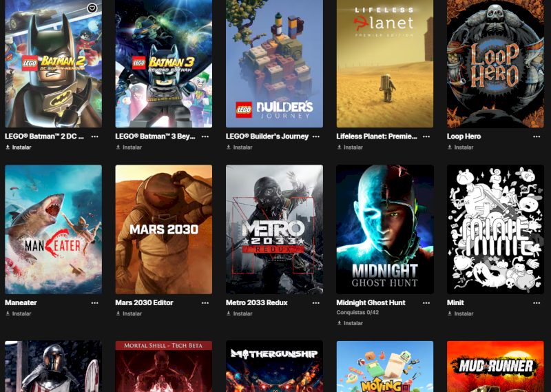Open the Mortal Shell Tech Beta cover

(164, 367)
